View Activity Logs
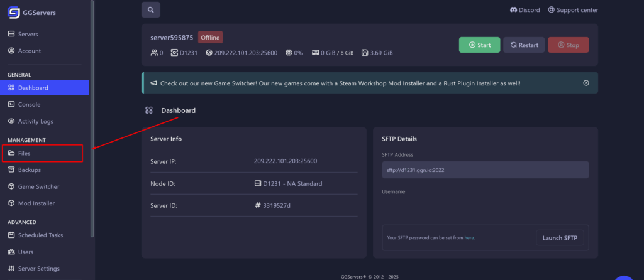The height and width of the screenshot is (280, 644). [x=35, y=121]
